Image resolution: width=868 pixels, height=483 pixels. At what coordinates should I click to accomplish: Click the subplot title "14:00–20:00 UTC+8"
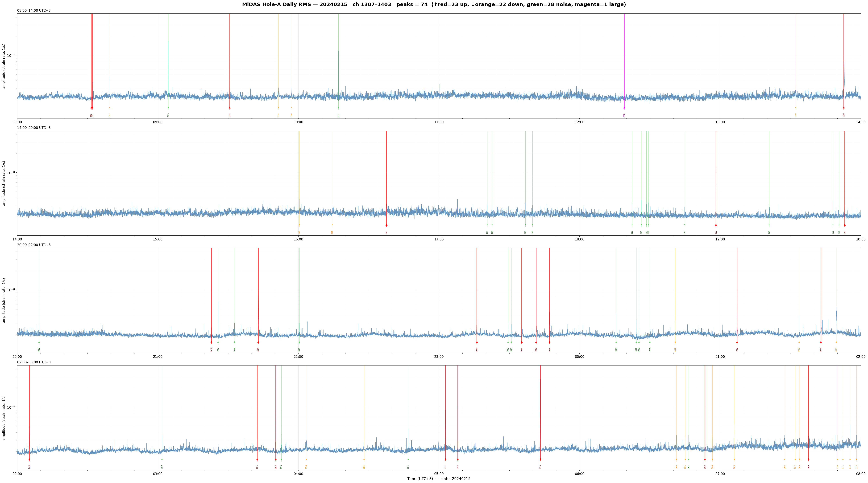point(34,128)
